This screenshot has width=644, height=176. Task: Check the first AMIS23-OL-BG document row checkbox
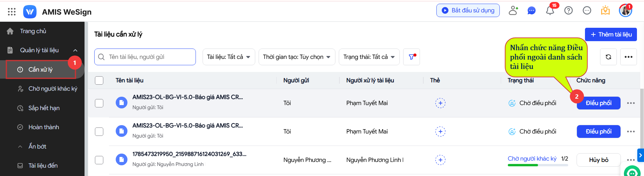click(x=99, y=103)
